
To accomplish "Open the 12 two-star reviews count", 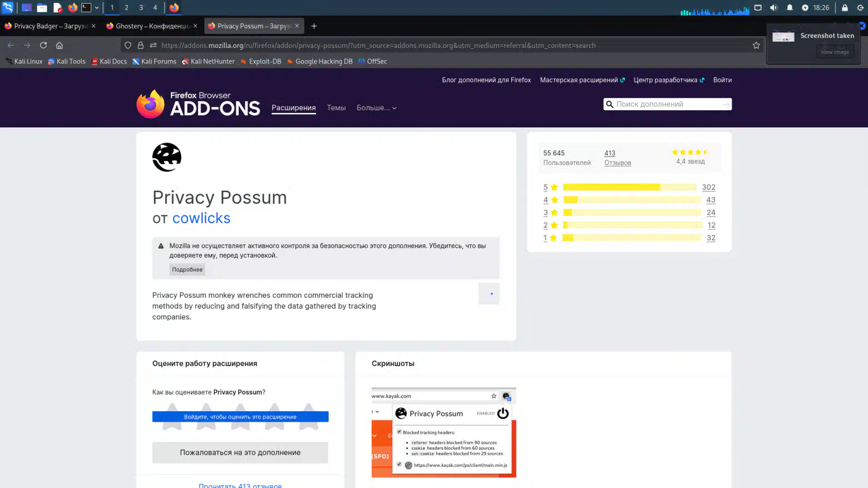I will 711,225.
